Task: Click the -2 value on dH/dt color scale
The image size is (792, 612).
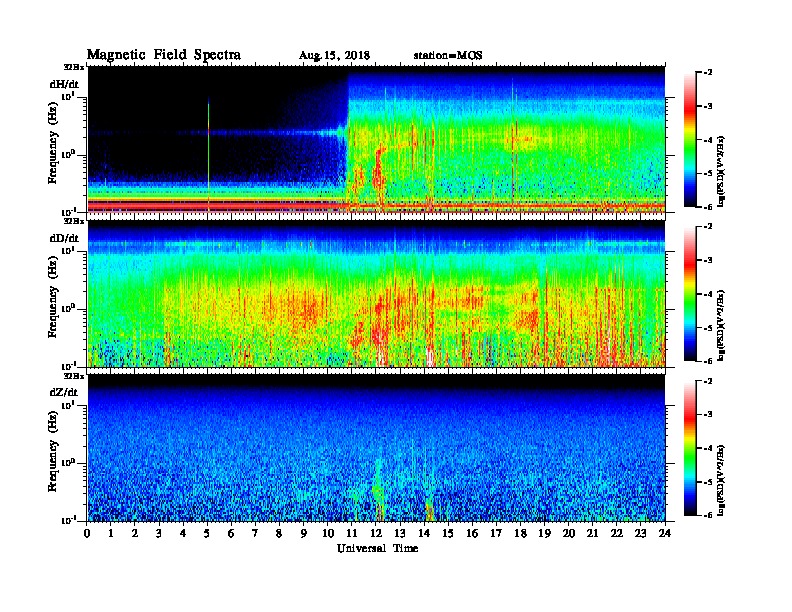Action: point(708,73)
